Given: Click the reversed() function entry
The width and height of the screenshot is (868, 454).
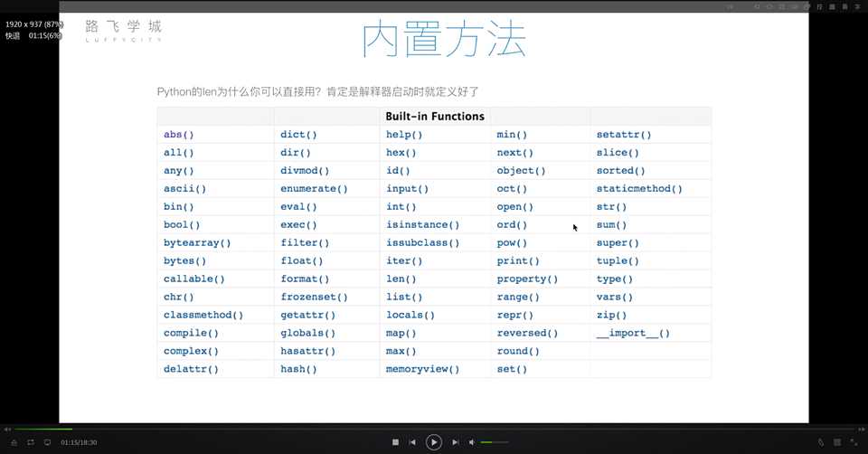Looking at the screenshot, I should 527,334.
